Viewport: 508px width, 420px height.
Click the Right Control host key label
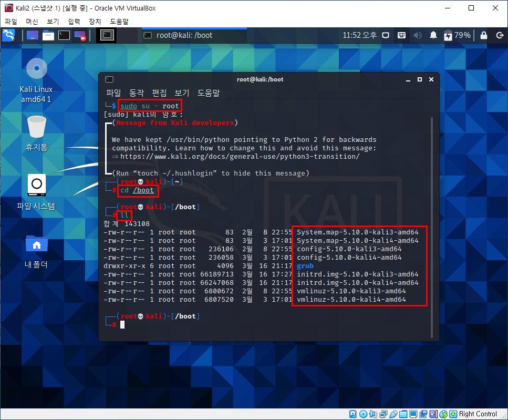click(478, 414)
